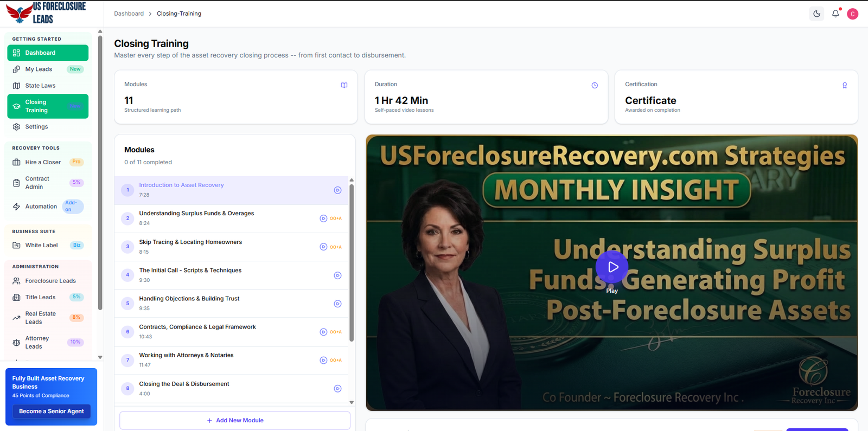Play Skip Tracing & Locating Homeowners icon
The width and height of the screenshot is (868, 431).
pos(323,247)
